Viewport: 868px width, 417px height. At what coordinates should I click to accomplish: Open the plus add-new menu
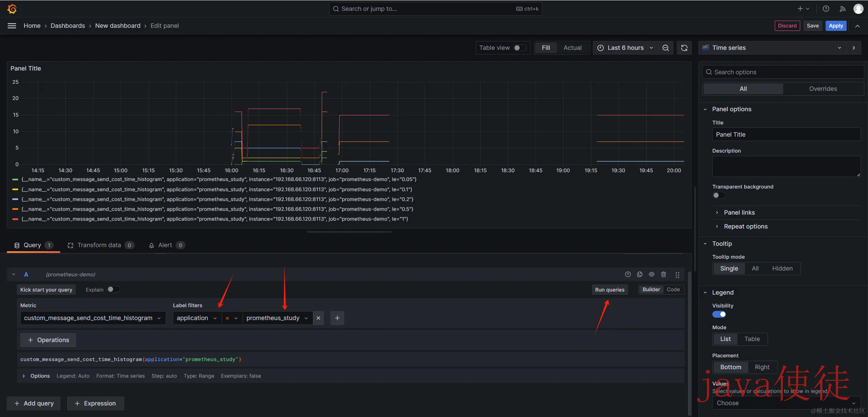coord(803,9)
